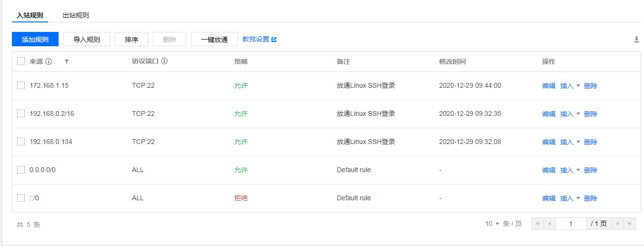The image size is (644, 246).
Task: Click 编辑 for ::/0 rule
Action: coord(549,198)
